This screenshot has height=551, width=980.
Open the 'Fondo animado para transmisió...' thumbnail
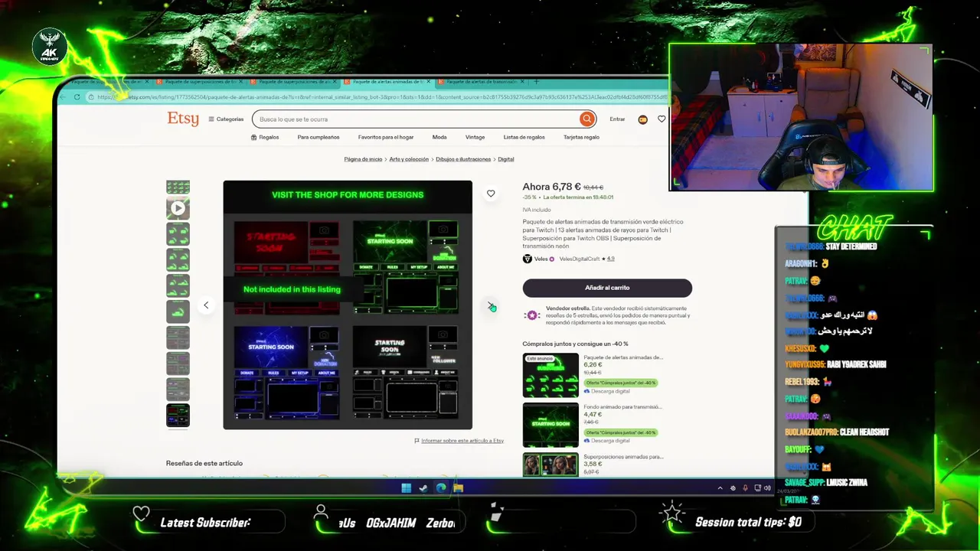[x=550, y=425]
